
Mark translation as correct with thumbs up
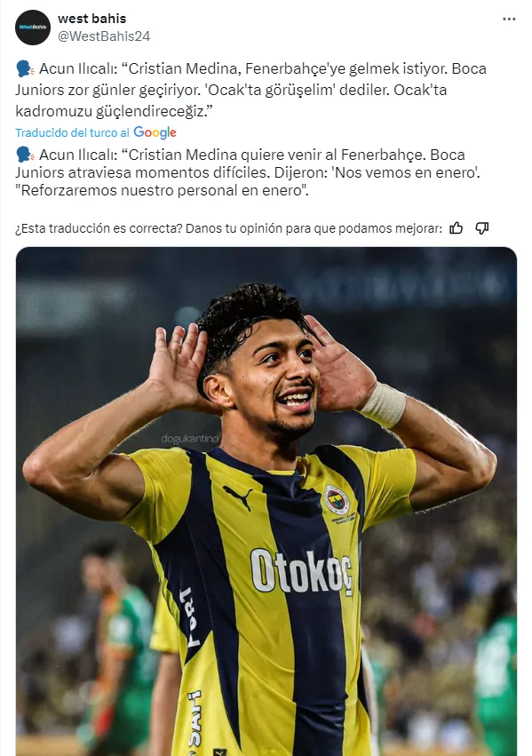coord(456,228)
